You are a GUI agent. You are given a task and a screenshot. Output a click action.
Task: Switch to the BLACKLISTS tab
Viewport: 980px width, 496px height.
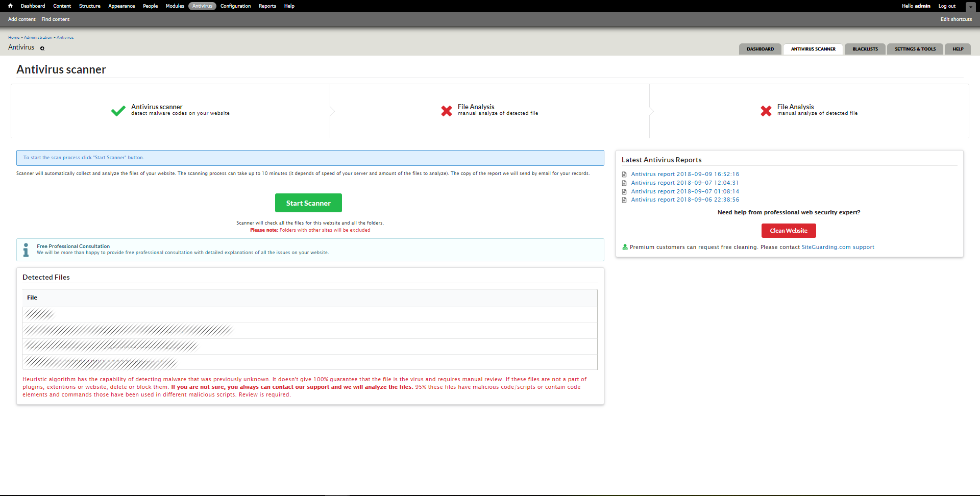(x=865, y=48)
